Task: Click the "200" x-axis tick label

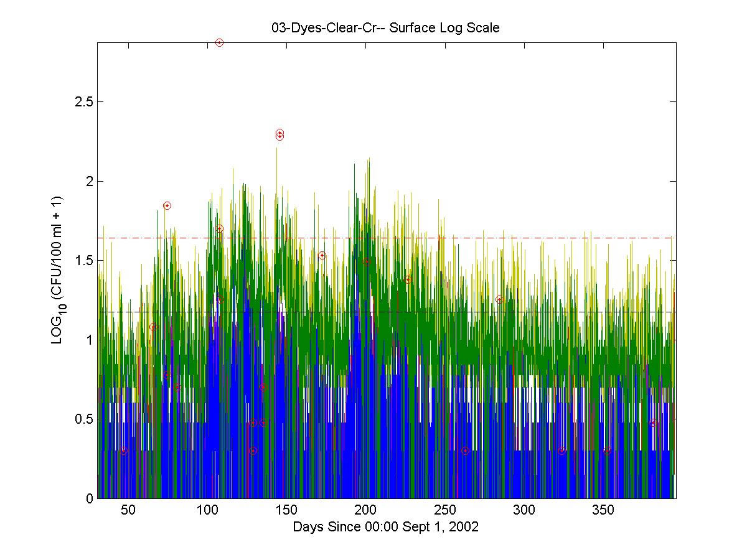Action: pos(365,511)
